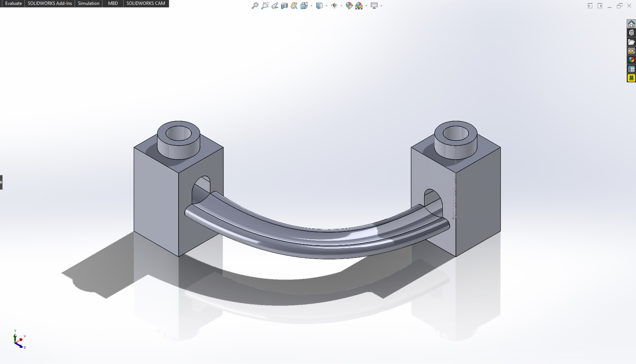Click the left edge panel expand handle
The image size is (636, 364).
(1, 182)
